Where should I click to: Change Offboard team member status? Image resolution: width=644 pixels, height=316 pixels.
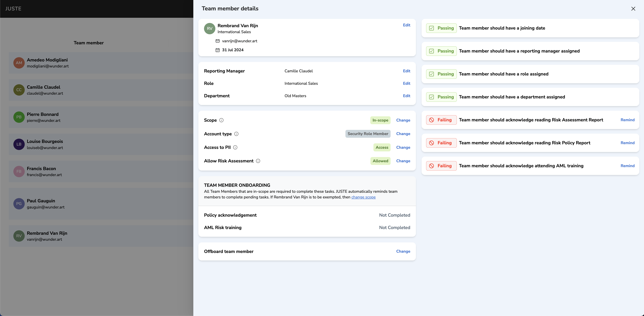(403, 251)
